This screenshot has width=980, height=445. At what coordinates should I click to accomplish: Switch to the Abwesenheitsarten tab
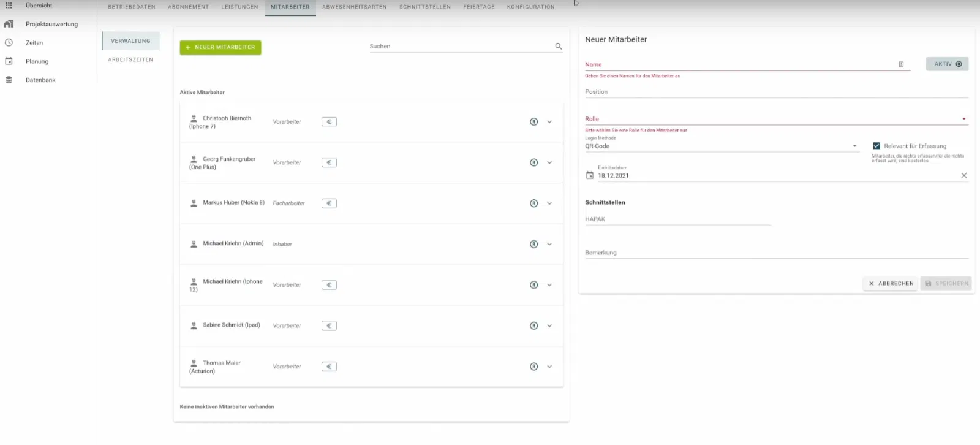[x=354, y=7]
